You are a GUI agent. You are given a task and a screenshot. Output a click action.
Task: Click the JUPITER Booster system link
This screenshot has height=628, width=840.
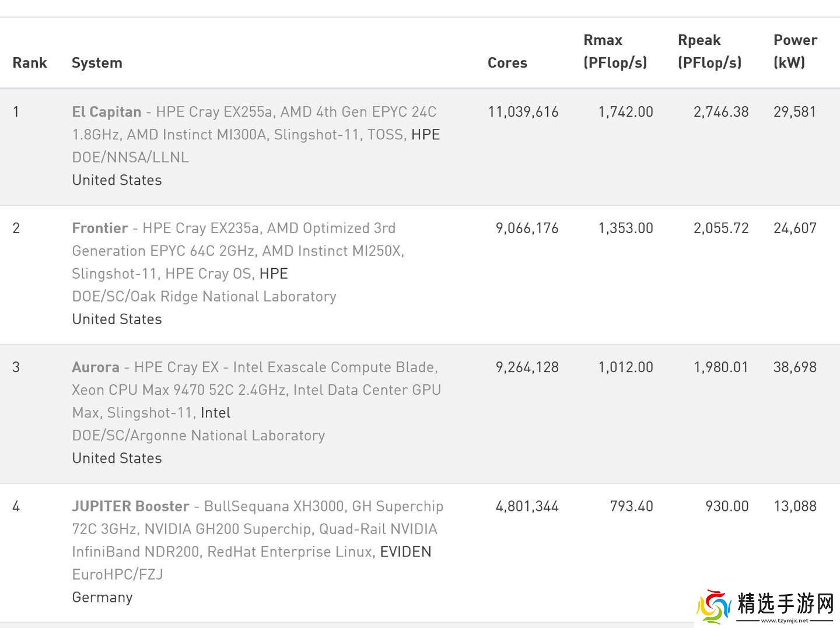131,506
